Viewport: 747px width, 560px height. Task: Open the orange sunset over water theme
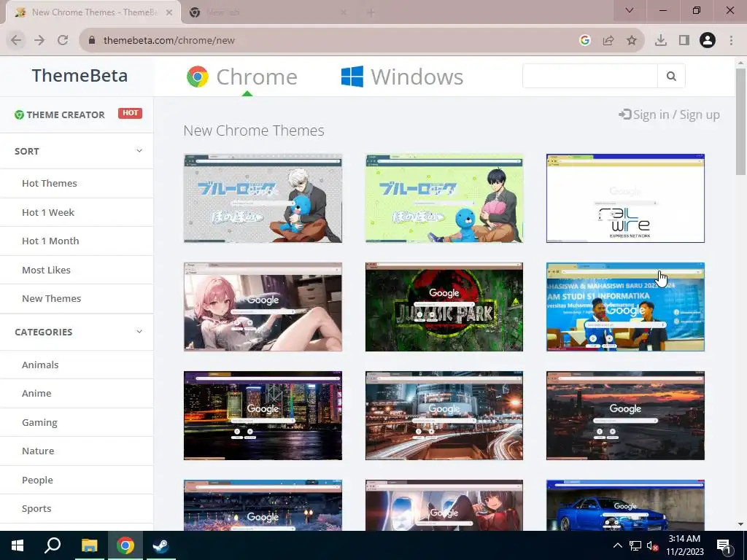(625, 416)
